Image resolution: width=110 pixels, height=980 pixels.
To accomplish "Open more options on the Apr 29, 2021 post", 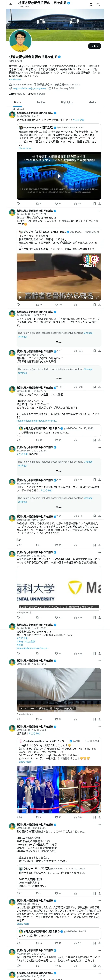I will click(x=99, y=211).
